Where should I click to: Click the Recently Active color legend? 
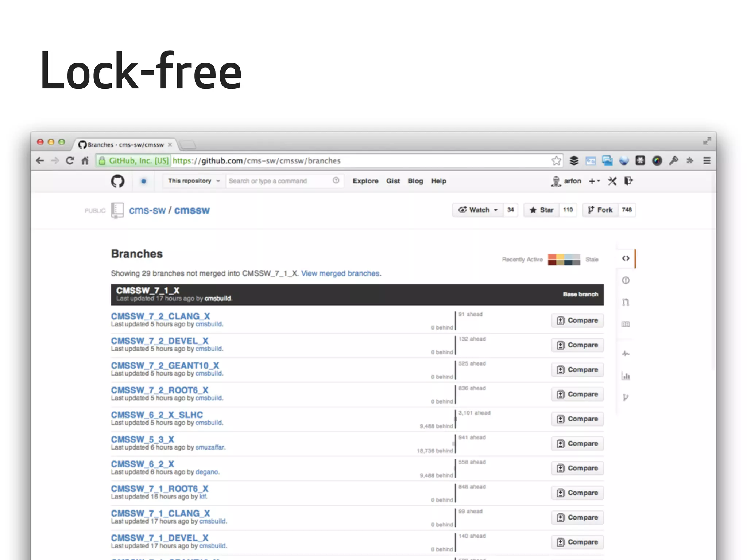point(564,260)
